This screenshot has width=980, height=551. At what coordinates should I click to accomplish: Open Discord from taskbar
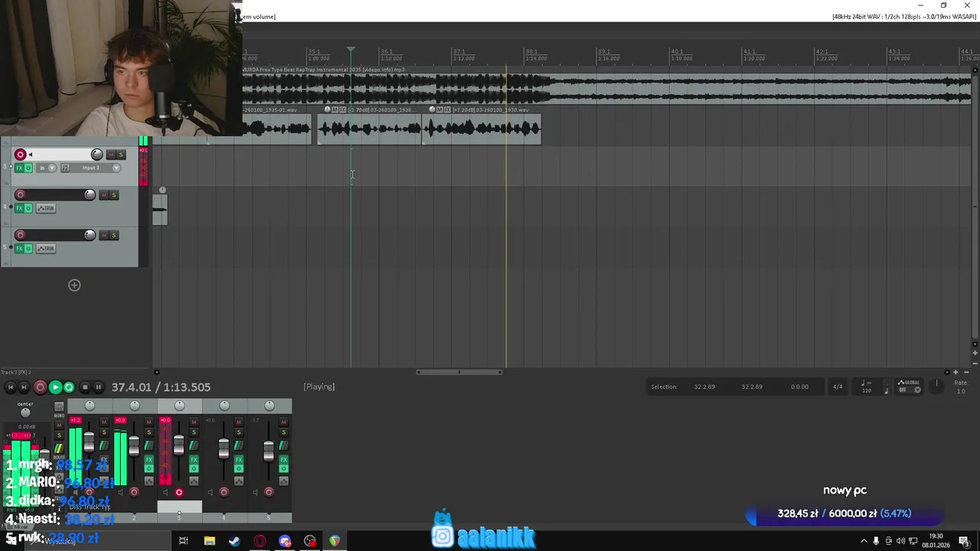(x=285, y=541)
